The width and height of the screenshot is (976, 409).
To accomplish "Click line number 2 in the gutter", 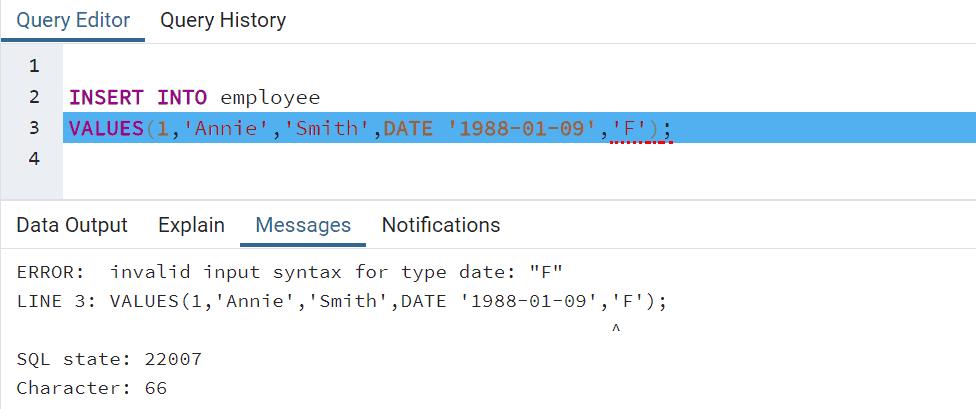I will point(34,98).
